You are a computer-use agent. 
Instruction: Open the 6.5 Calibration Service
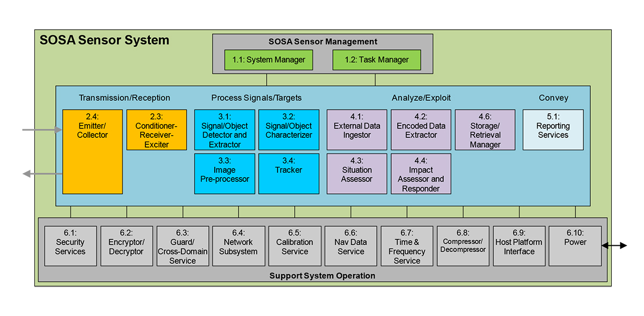[x=295, y=246]
